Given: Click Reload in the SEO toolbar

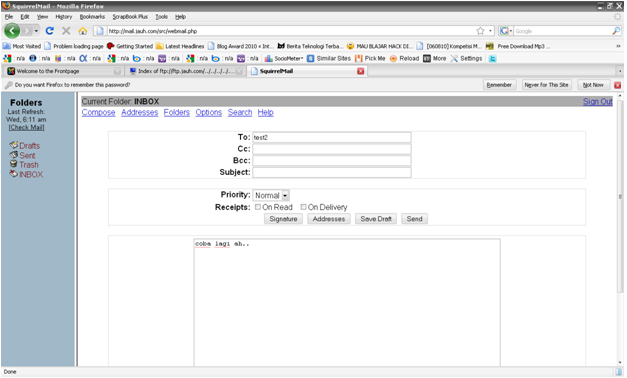Looking at the screenshot, I should pyautogui.click(x=404, y=58).
